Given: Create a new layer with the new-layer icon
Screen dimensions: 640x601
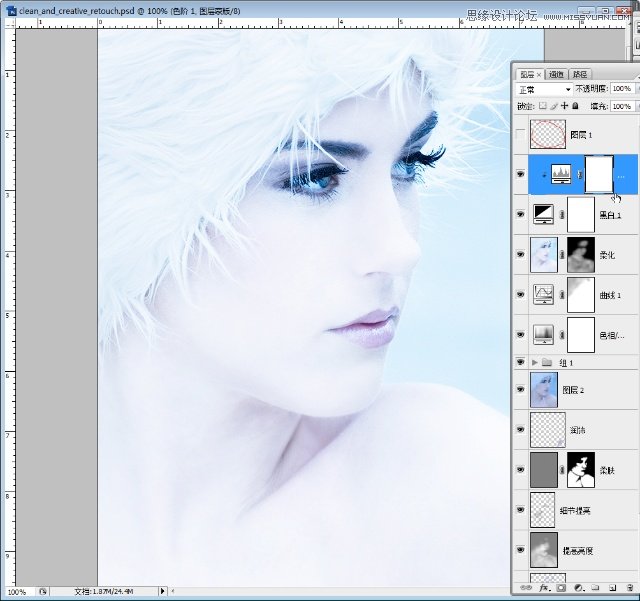Looking at the screenshot, I should tap(612, 588).
